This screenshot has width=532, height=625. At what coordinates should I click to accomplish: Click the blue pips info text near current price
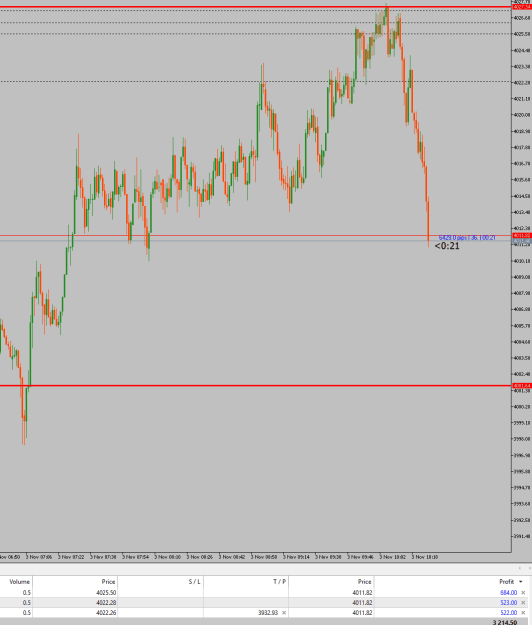(x=467, y=238)
